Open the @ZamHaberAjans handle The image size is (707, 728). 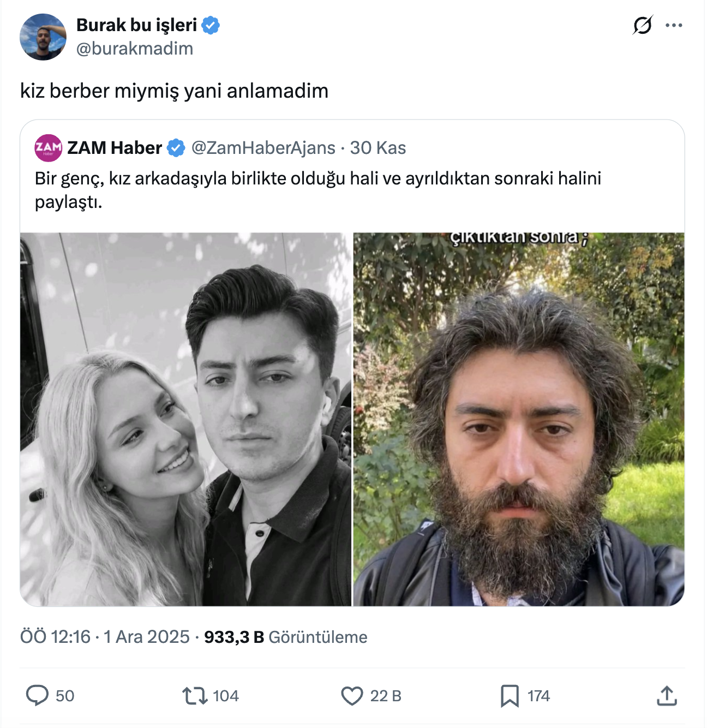[x=263, y=148]
